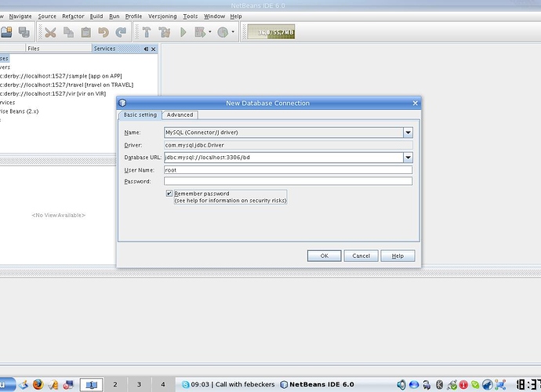Switch to virtual desktop 2

click(115, 384)
